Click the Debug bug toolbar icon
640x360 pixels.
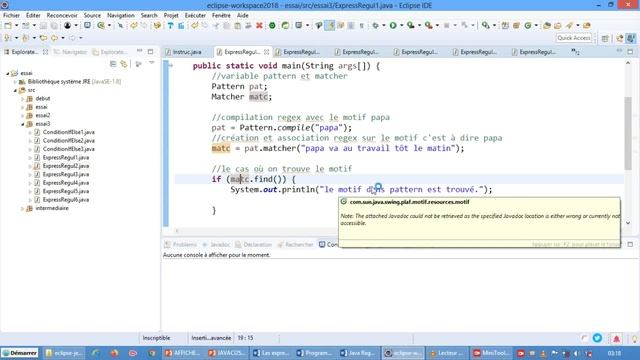375,25
